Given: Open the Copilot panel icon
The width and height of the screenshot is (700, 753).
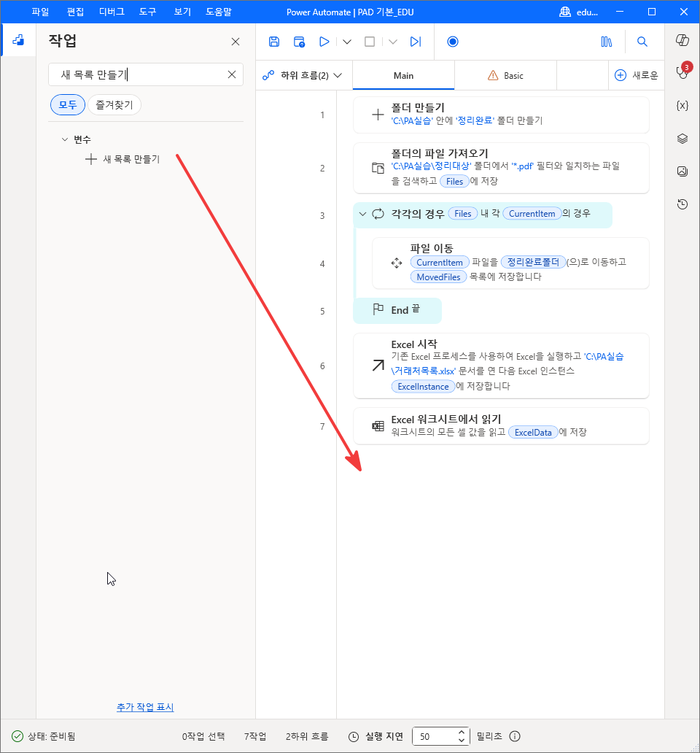Looking at the screenshot, I should click(682, 40).
